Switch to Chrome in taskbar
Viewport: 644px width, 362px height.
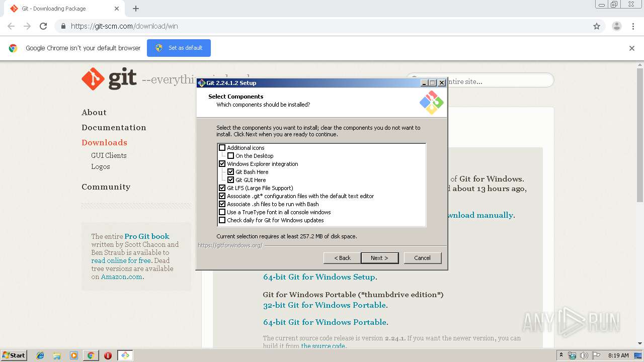coord(91,355)
